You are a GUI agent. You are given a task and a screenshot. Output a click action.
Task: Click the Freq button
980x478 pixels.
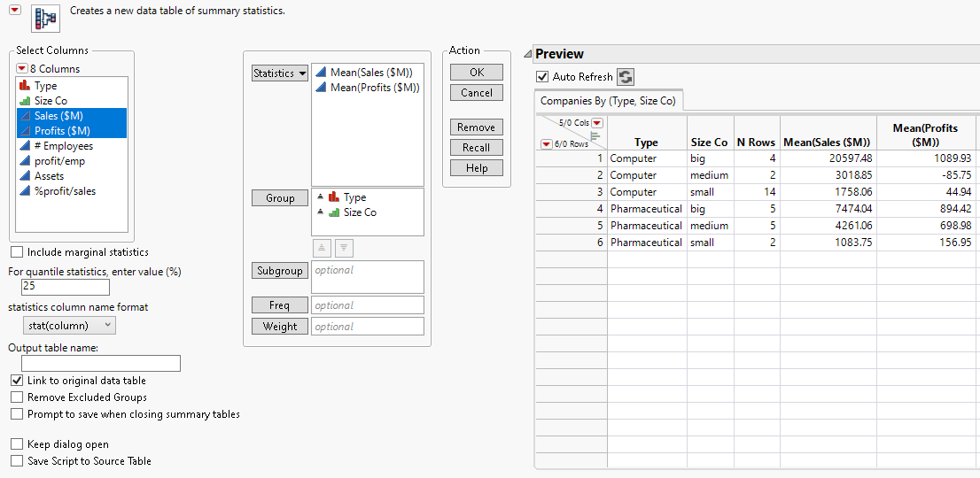coord(280,305)
